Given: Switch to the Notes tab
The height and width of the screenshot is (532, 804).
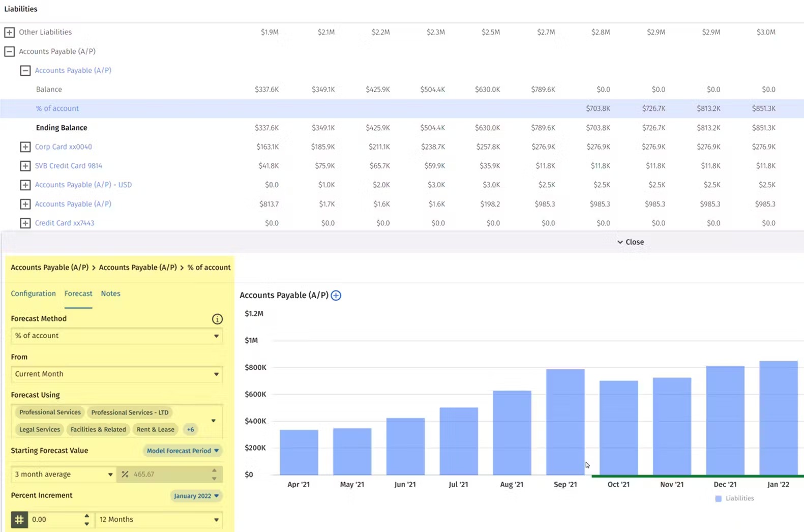Looking at the screenshot, I should (110, 293).
